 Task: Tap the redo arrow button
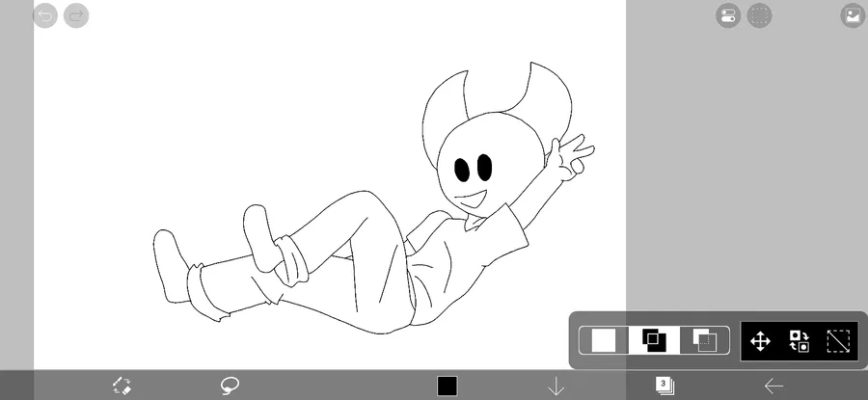76,16
